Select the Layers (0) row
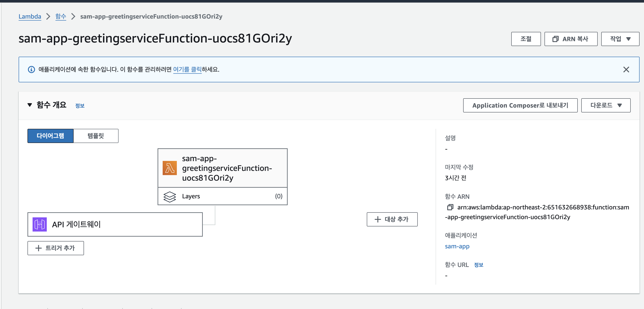 222,196
